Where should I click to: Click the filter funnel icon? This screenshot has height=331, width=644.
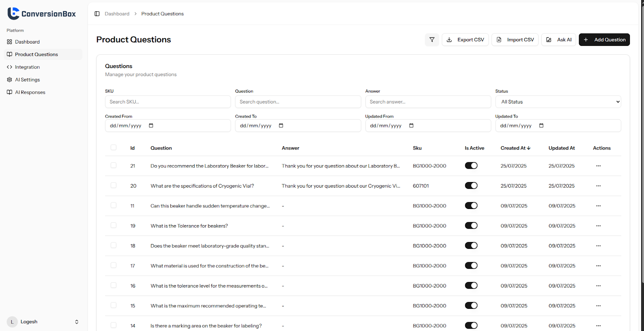point(432,40)
